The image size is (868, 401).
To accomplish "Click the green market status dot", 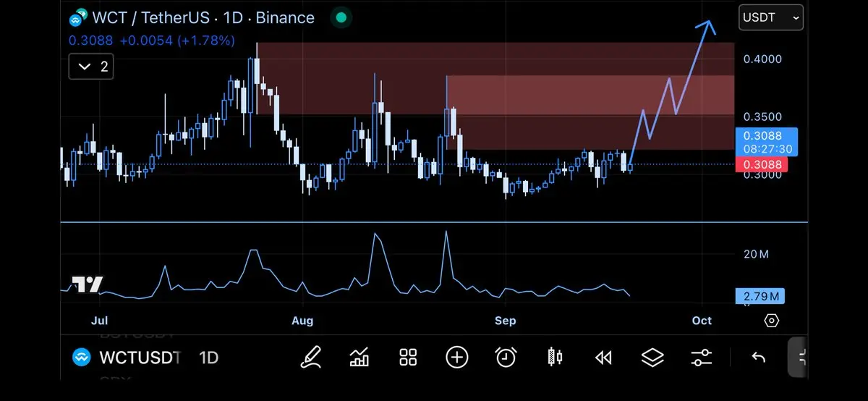I will 341,17.
